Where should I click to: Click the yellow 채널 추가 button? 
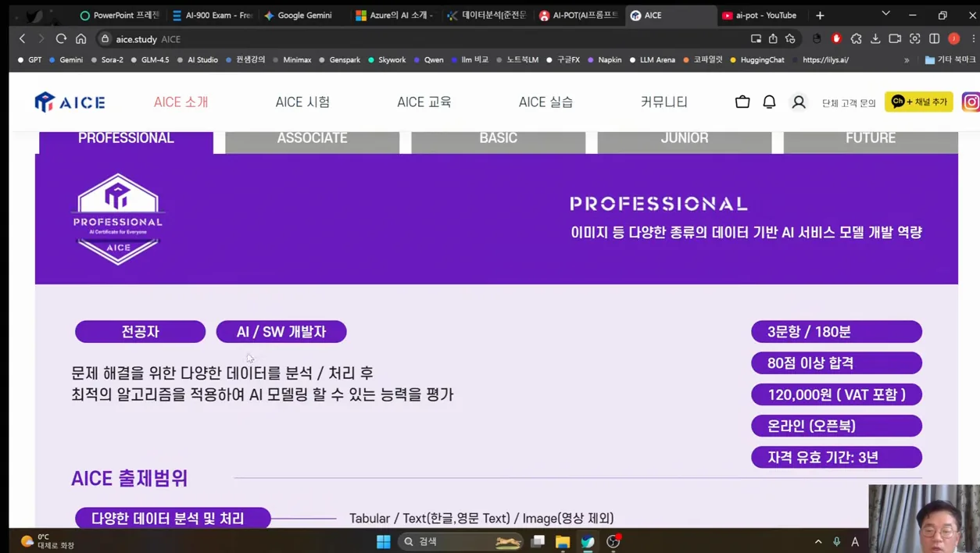[919, 102]
